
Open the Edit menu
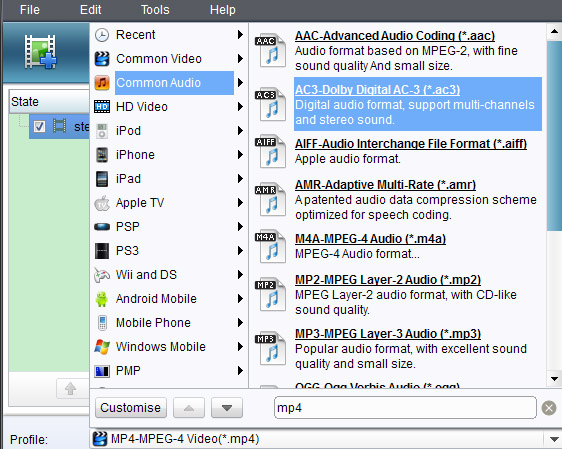coord(91,10)
